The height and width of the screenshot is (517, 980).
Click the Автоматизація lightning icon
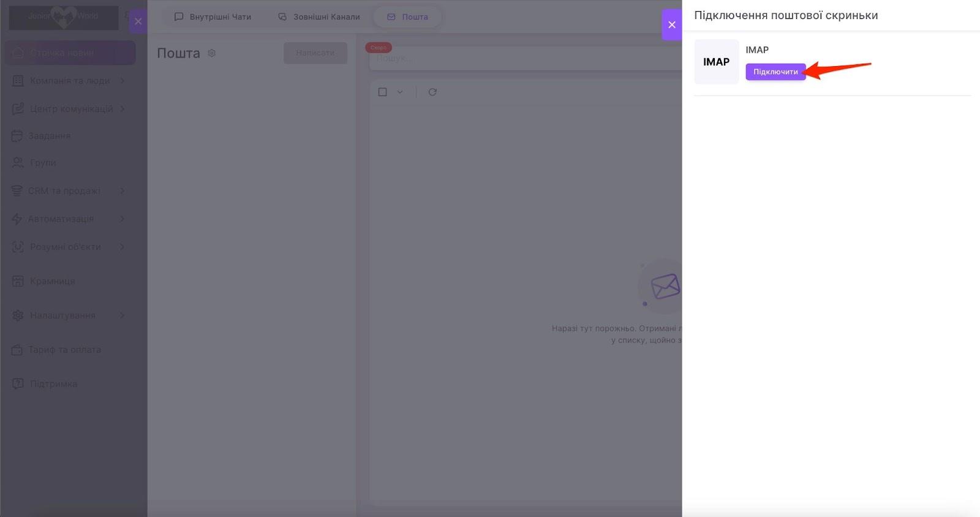(17, 219)
